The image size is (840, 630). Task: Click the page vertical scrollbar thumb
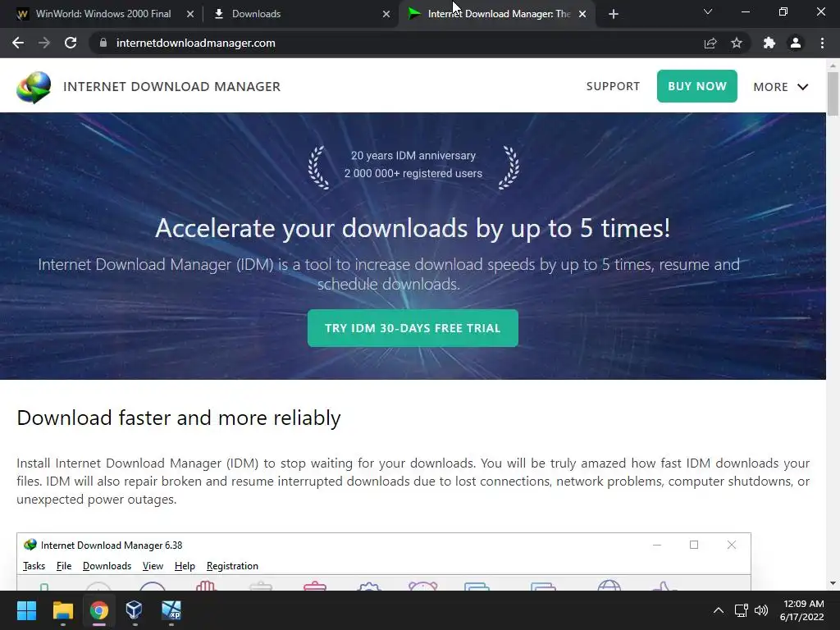833,94
